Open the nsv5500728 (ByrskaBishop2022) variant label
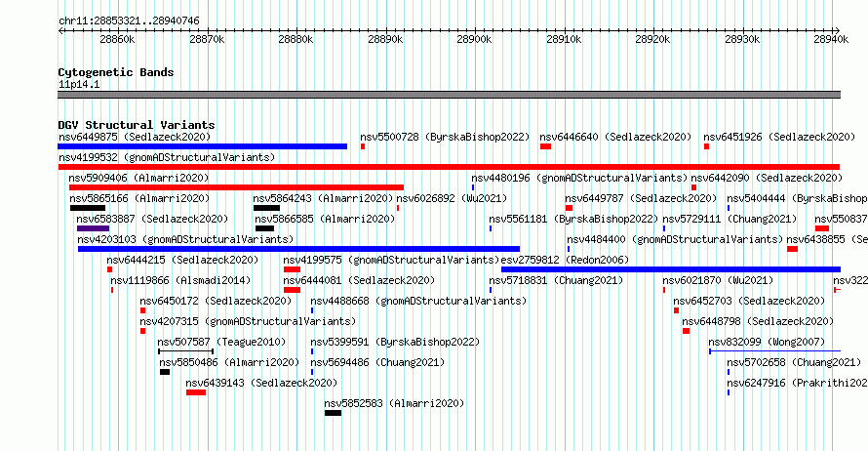Viewport: 868px width, 451px height. (x=445, y=137)
